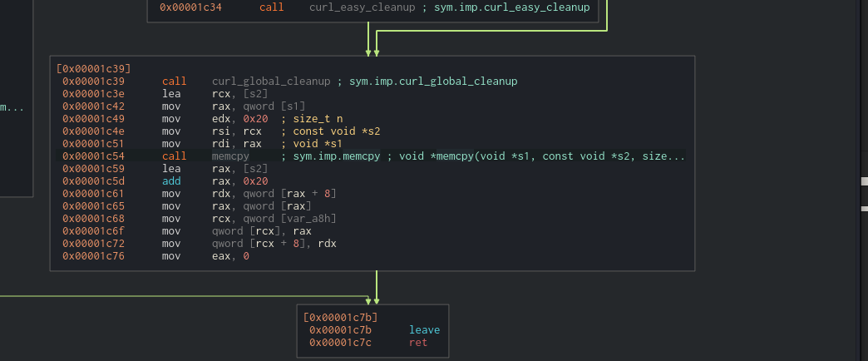The width and height of the screenshot is (868, 361).
Task: Click the block header [0x00001c7b]
Action: pyautogui.click(x=341, y=317)
